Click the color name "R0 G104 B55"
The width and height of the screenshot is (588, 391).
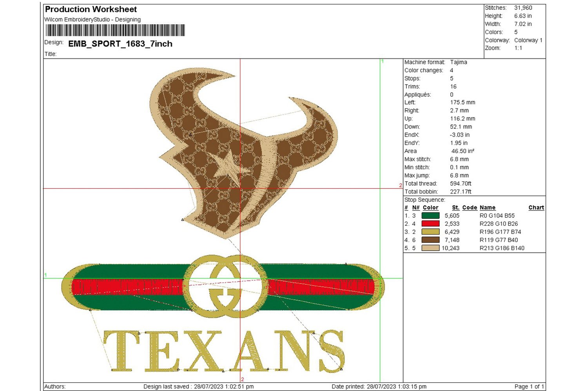pyautogui.click(x=497, y=216)
